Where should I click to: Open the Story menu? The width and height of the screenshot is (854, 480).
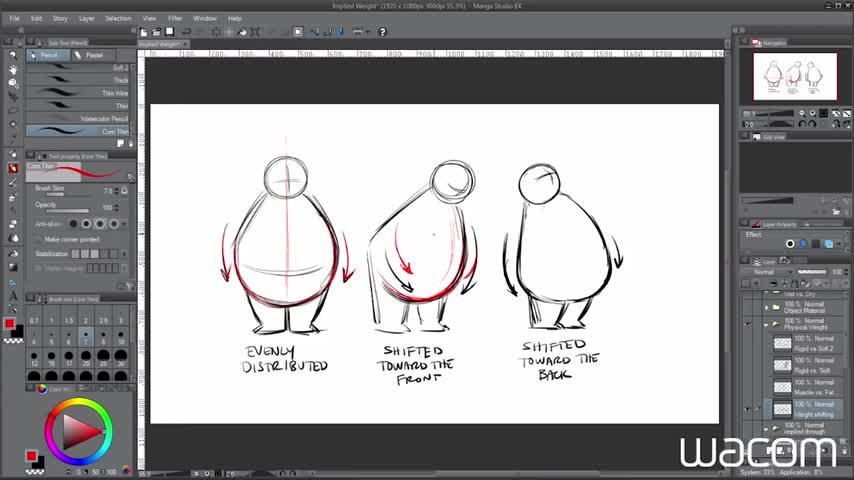(60, 19)
